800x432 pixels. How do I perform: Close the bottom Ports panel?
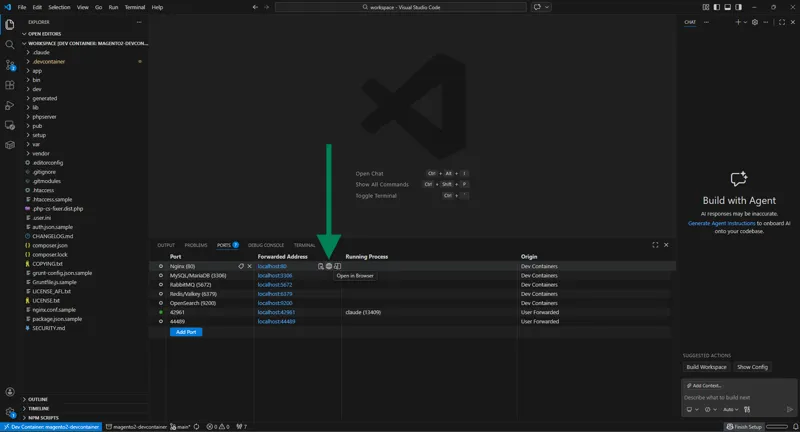coord(666,245)
